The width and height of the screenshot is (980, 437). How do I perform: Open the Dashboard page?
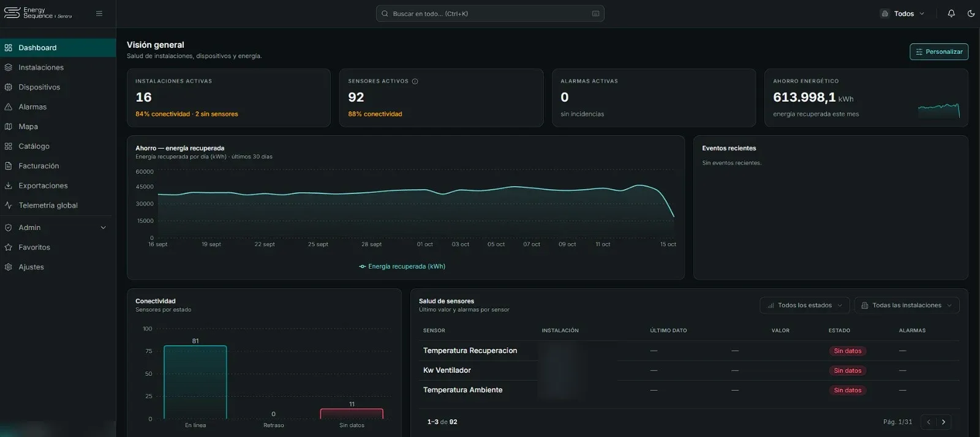(x=58, y=48)
